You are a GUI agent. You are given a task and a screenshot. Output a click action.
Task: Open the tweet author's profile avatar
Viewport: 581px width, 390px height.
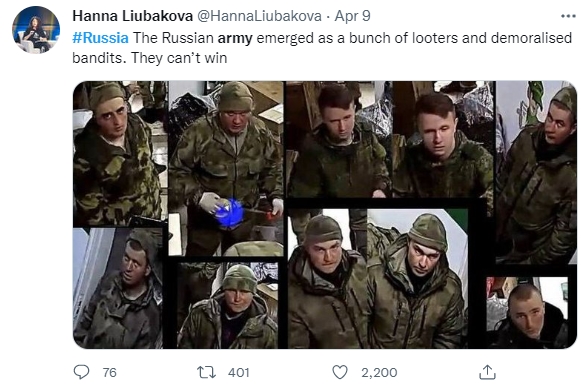(x=36, y=30)
